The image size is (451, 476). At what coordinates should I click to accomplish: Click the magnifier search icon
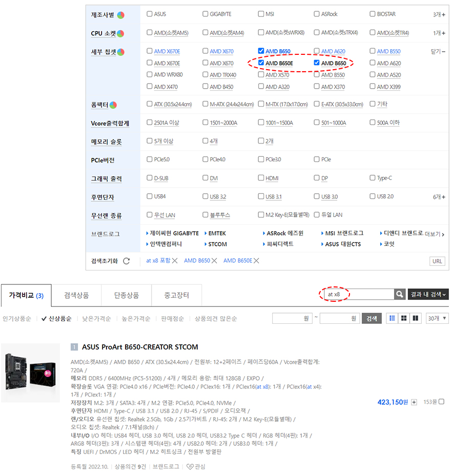point(400,294)
